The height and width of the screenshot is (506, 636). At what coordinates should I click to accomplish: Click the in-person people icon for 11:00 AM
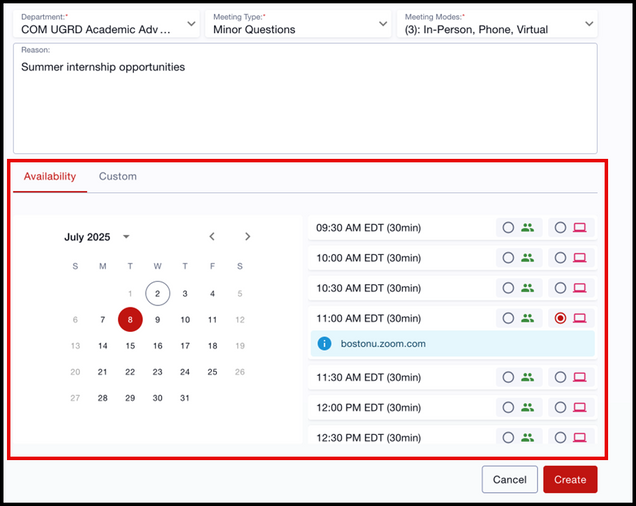pyautogui.click(x=527, y=318)
